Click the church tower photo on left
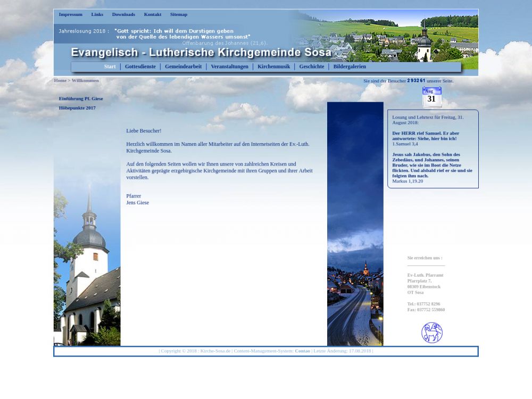This screenshot has height=399, width=532. (87, 266)
